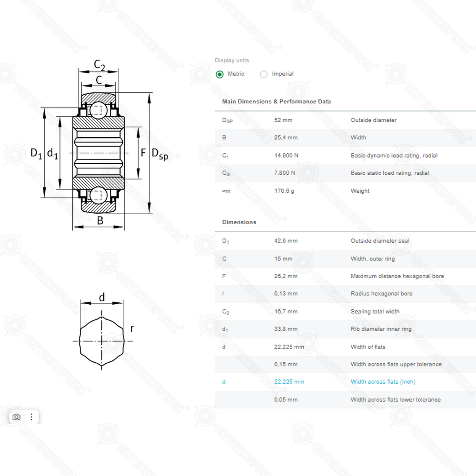Select the Metric display units option
Image resolution: width=476 pixels, height=476 pixels.
click(x=220, y=74)
